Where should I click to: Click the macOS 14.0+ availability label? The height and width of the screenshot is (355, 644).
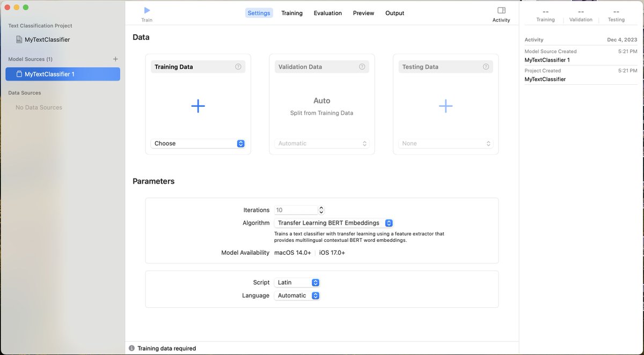292,253
